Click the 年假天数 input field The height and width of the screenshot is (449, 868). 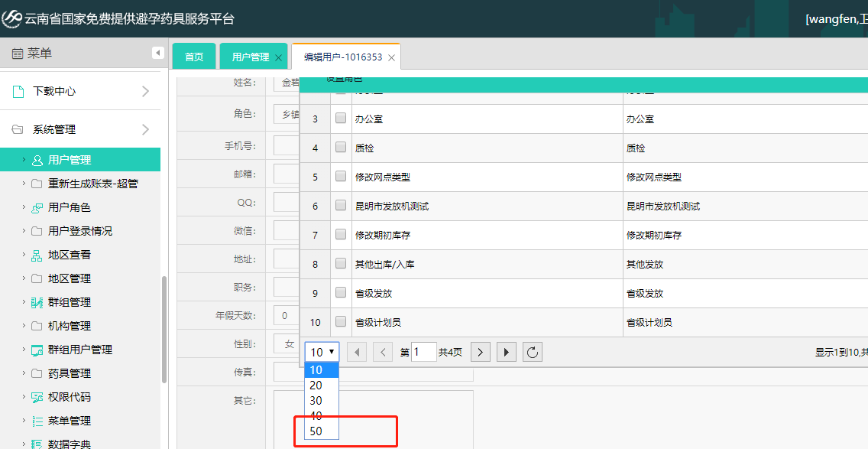click(287, 315)
